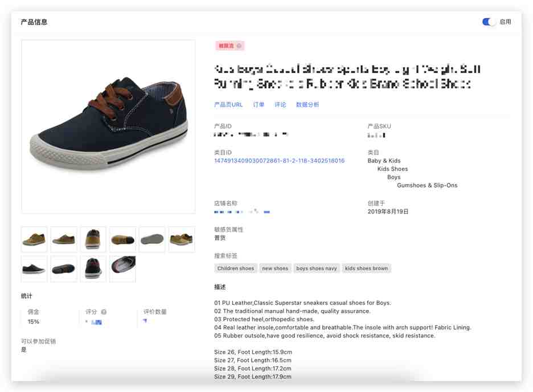533x392 pixels.
Task: Open the 评论 reviews link
Action: (x=280, y=105)
